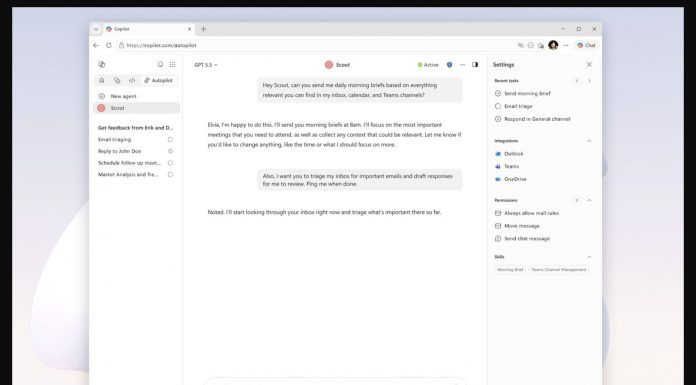
Task: Click the Scout agent avatar in the chat header
Action: click(x=329, y=65)
